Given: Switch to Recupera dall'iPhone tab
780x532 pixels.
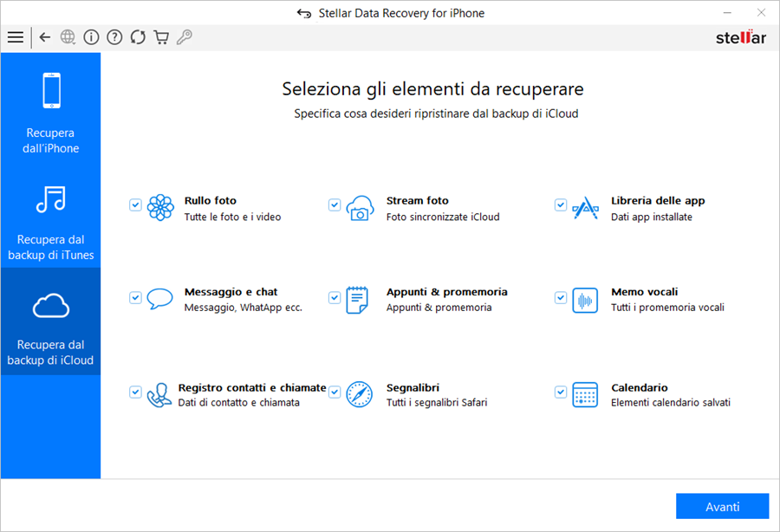Looking at the screenshot, I should point(50,113).
